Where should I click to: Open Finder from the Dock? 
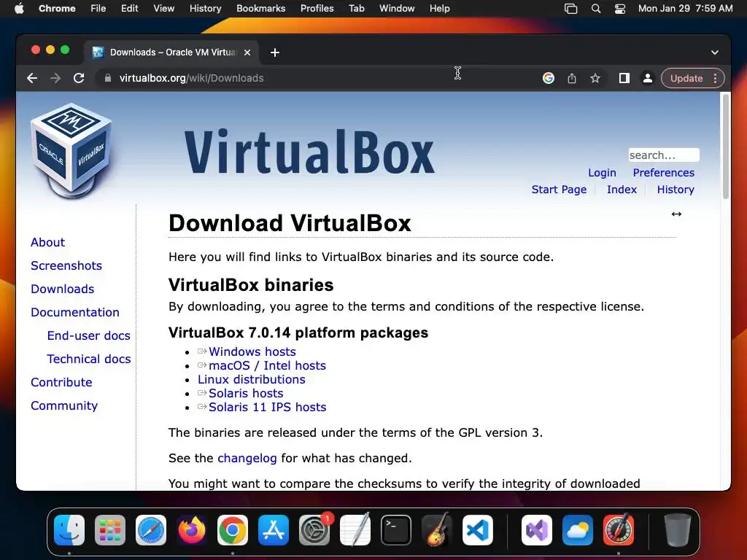69,530
